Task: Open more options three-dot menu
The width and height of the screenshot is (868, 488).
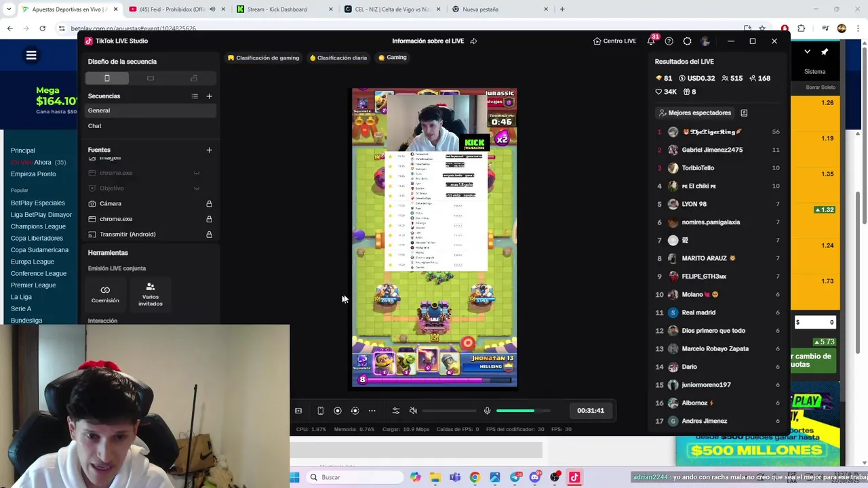Action: pyautogui.click(x=372, y=411)
